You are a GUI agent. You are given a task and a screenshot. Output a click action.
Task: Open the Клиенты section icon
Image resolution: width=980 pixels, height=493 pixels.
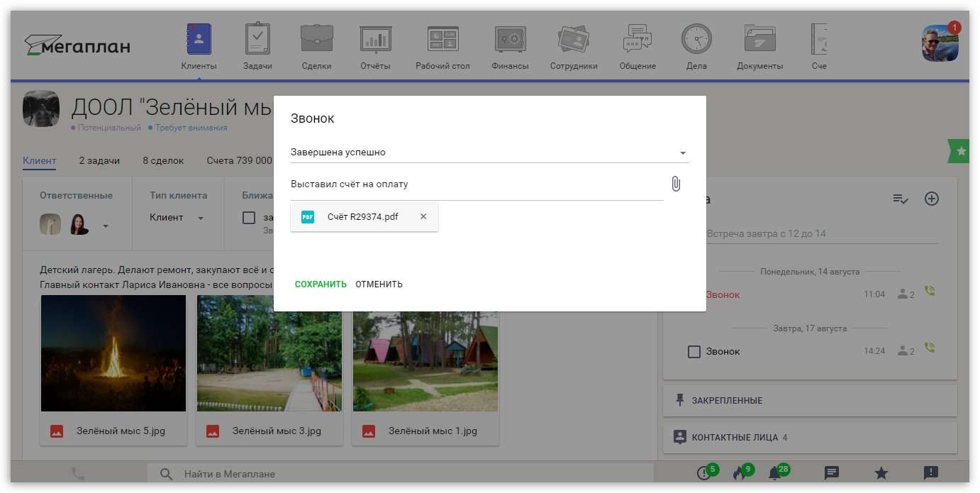point(199,38)
